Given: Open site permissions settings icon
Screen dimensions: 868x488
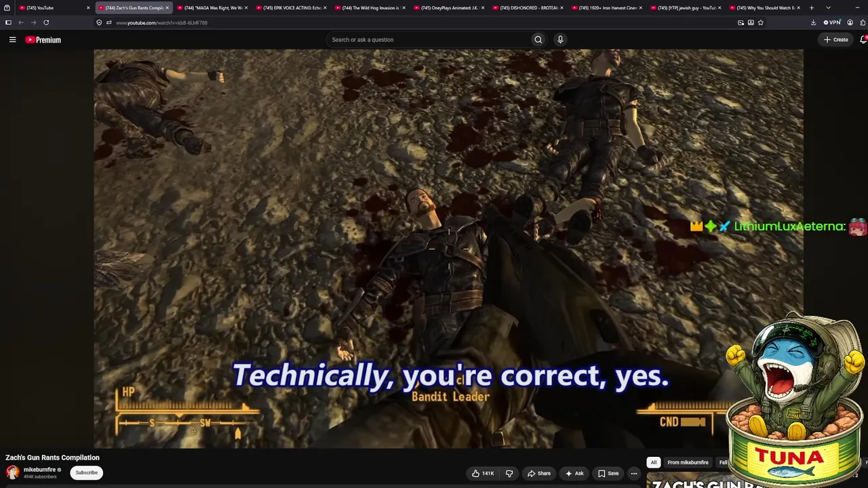Looking at the screenshot, I should click(108, 22).
